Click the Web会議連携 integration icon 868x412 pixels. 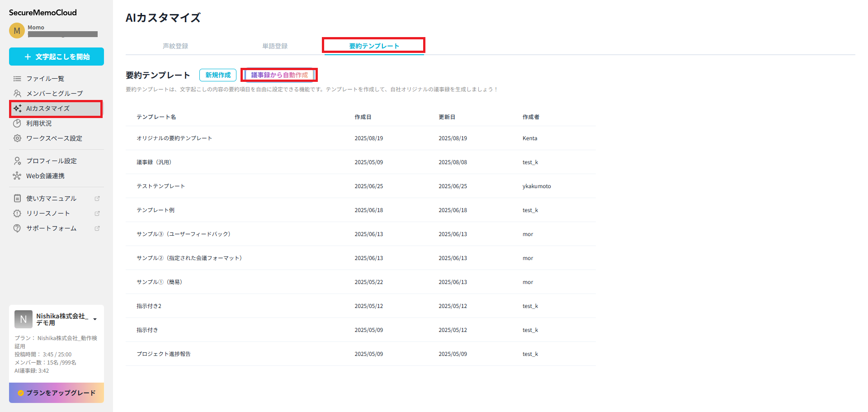coord(17,176)
